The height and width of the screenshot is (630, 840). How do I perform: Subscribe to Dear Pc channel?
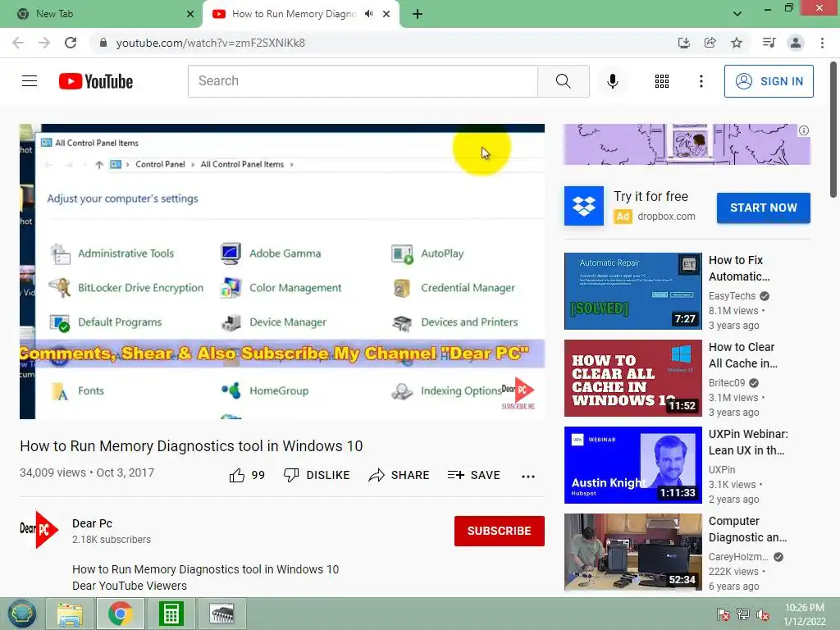499,531
